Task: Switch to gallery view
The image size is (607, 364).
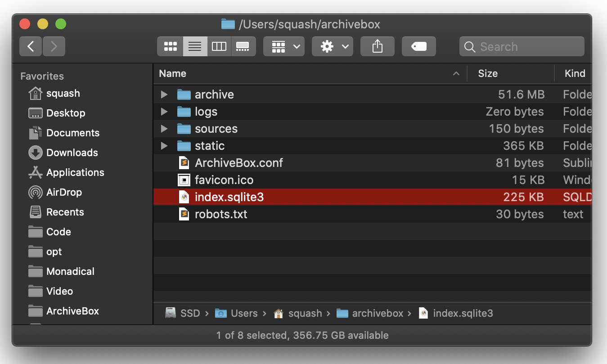Action: pyautogui.click(x=243, y=46)
